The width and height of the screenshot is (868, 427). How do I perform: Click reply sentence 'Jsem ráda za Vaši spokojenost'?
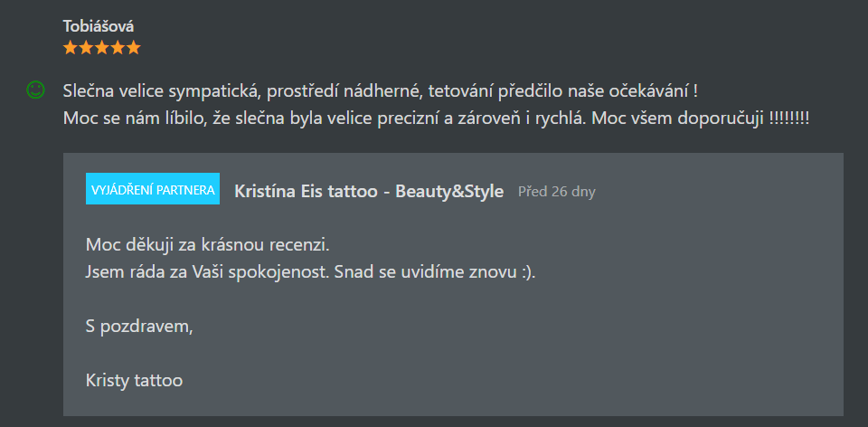[208, 273]
